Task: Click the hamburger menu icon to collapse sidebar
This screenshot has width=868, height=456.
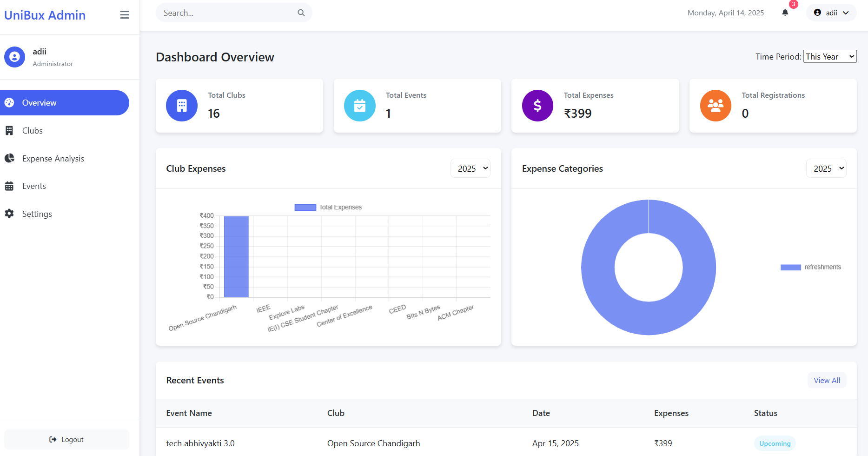Action: (125, 15)
